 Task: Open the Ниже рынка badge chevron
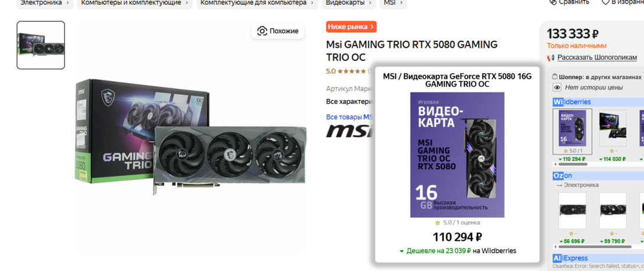[x=372, y=27]
